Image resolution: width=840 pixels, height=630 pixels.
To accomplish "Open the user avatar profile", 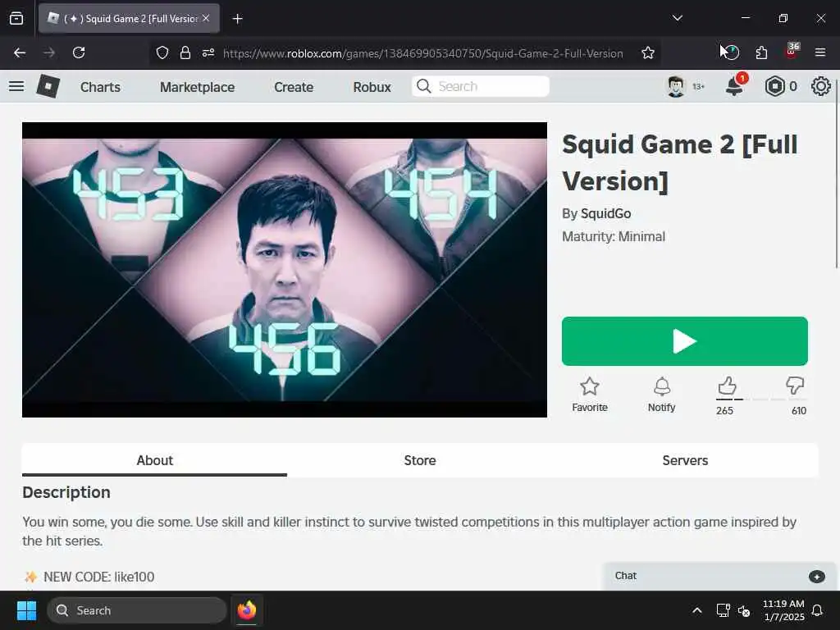I will tap(676, 86).
